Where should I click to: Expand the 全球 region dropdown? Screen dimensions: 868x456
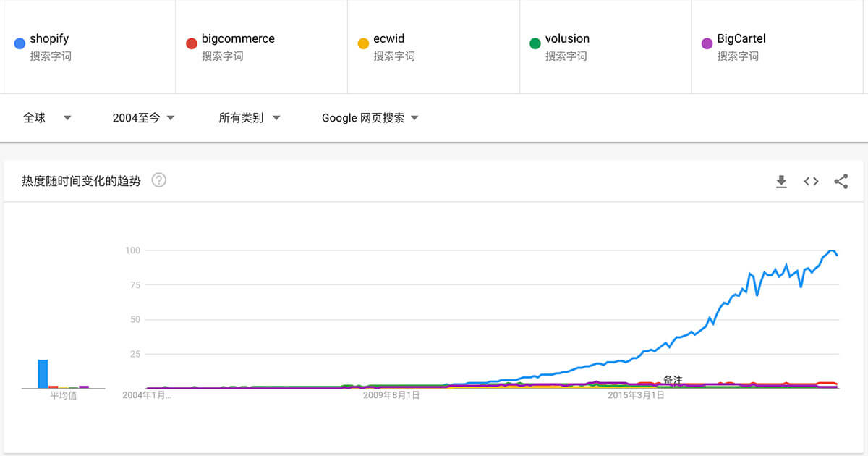[47, 118]
